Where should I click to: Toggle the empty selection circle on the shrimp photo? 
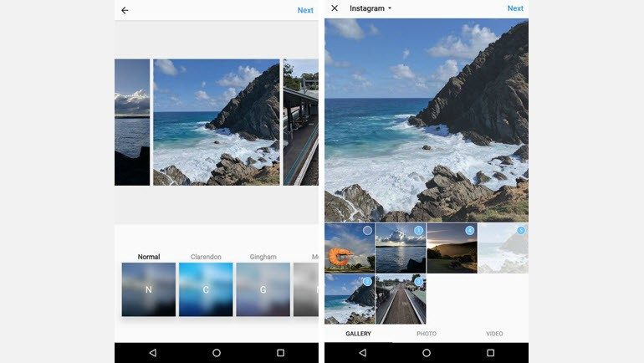368,230
